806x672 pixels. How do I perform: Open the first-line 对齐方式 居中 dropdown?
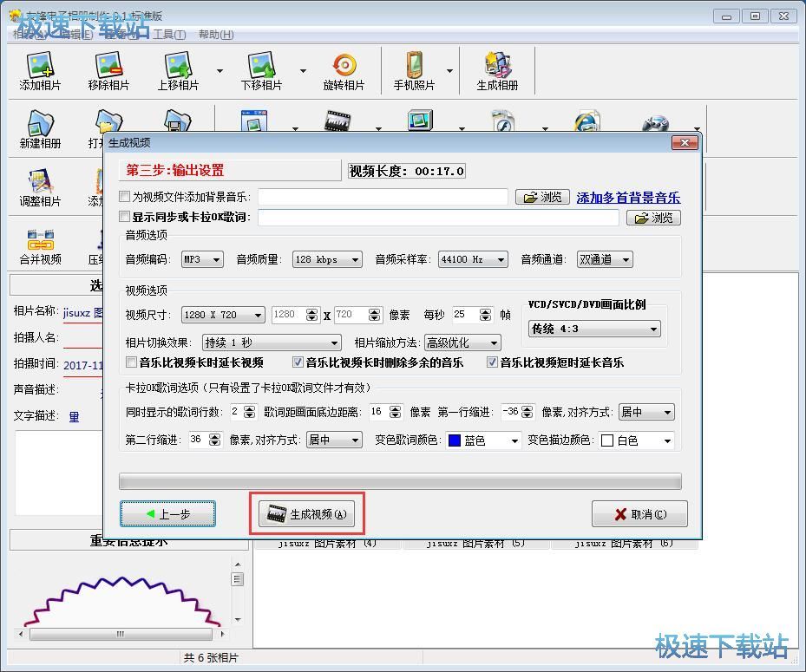(x=646, y=412)
